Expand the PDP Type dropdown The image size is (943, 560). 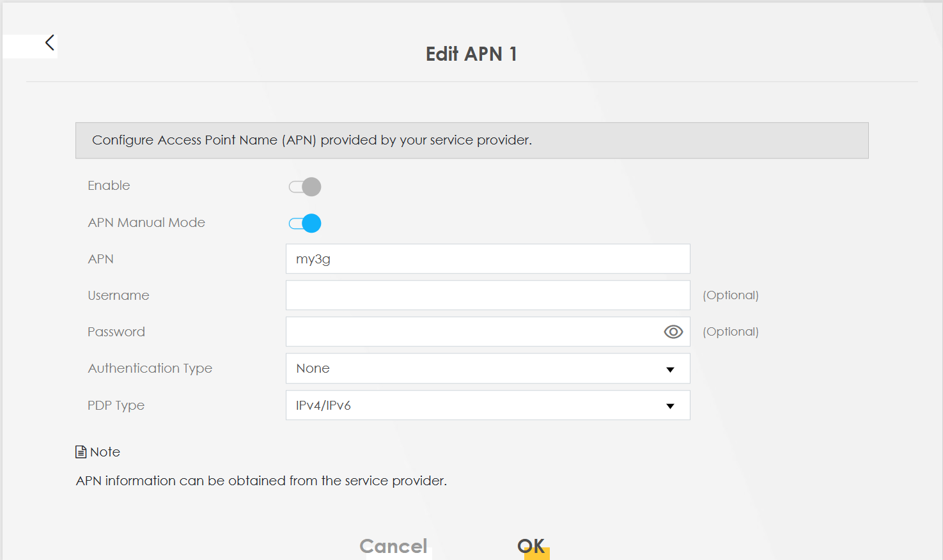[x=487, y=405]
